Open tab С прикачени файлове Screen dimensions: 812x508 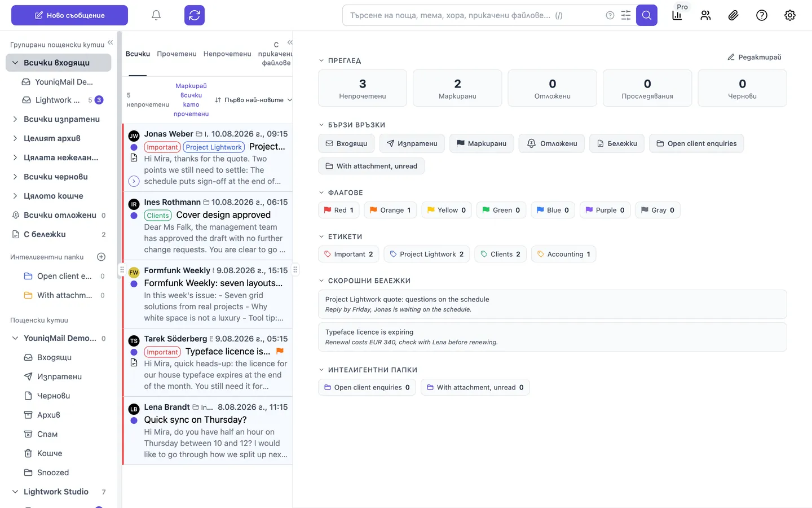tap(275, 54)
